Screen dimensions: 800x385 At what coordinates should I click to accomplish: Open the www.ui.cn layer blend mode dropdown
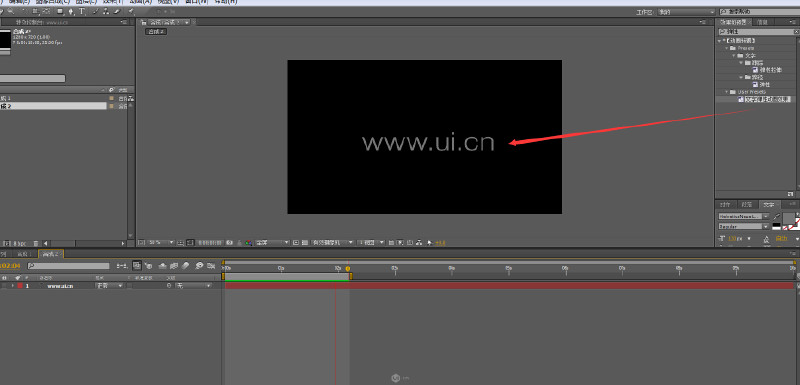(109, 286)
